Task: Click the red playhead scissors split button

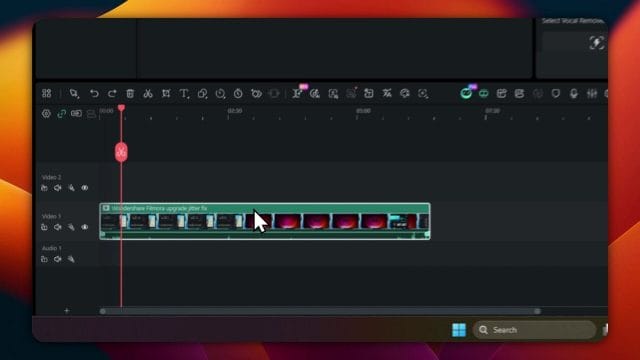Action: pyautogui.click(x=121, y=152)
